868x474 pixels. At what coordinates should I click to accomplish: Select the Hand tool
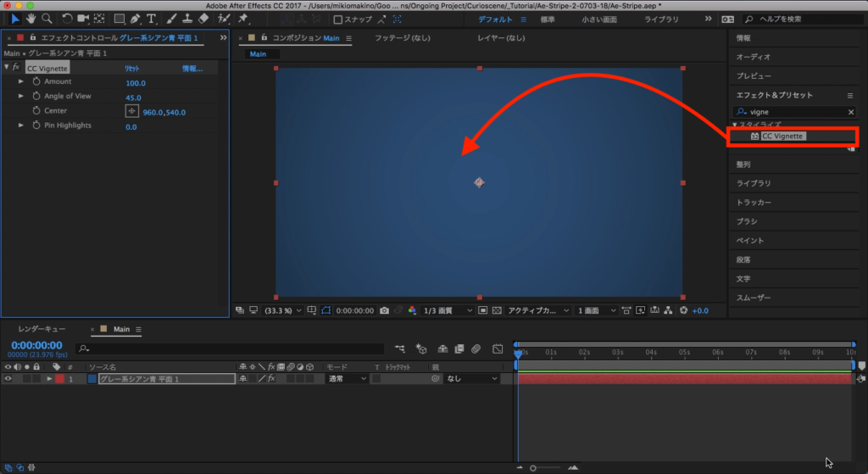(31, 19)
